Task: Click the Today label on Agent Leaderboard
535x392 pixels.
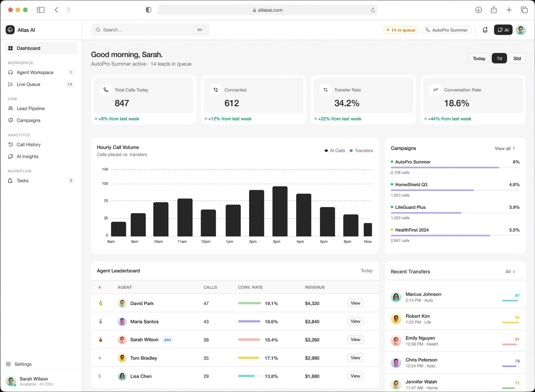Action: coord(366,271)
